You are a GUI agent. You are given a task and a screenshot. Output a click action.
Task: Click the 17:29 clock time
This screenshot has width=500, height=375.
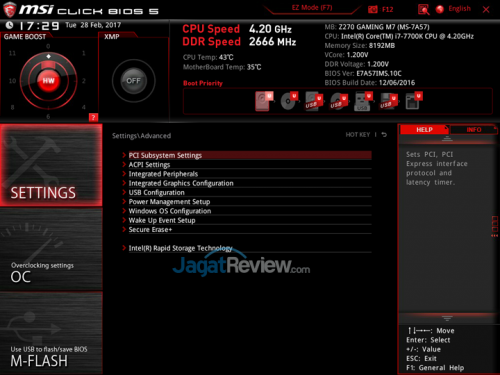tap(39, 26)
